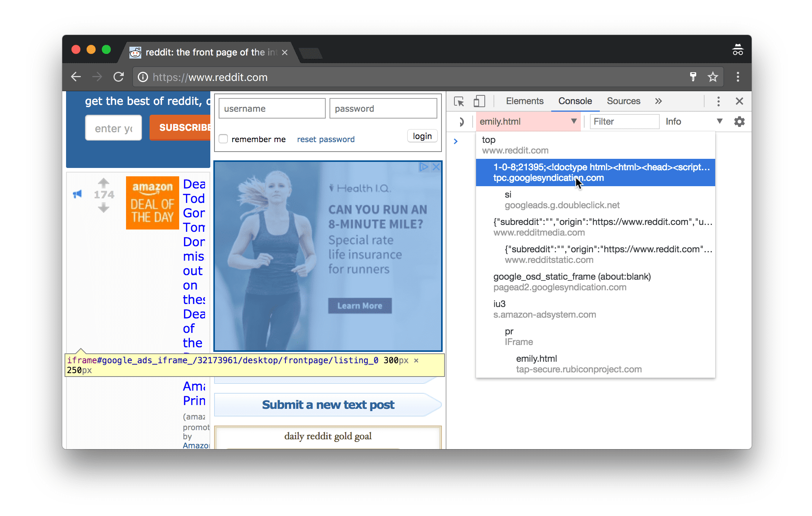Toggle the remember me checkbox
Viewport: 812px width, 516px height.
[224, 139]
